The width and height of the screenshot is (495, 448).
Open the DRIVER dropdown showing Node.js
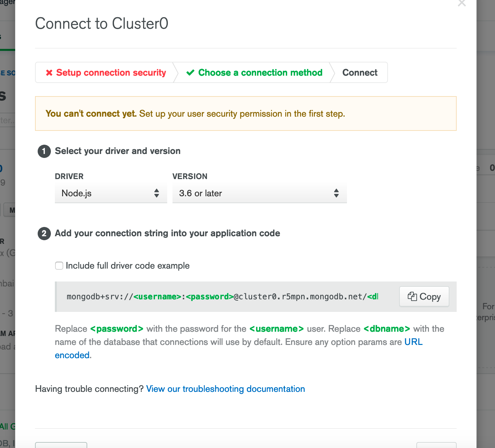(111, 193)
